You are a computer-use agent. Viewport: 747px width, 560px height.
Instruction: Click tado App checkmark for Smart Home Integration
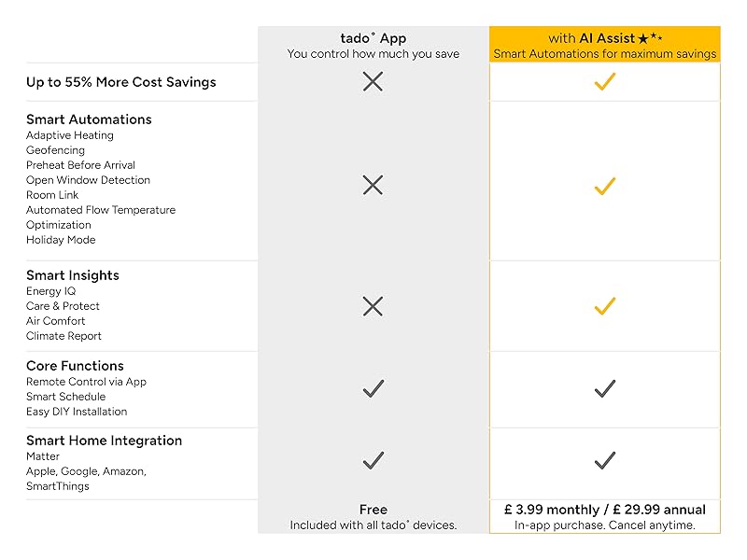[373, 460]
